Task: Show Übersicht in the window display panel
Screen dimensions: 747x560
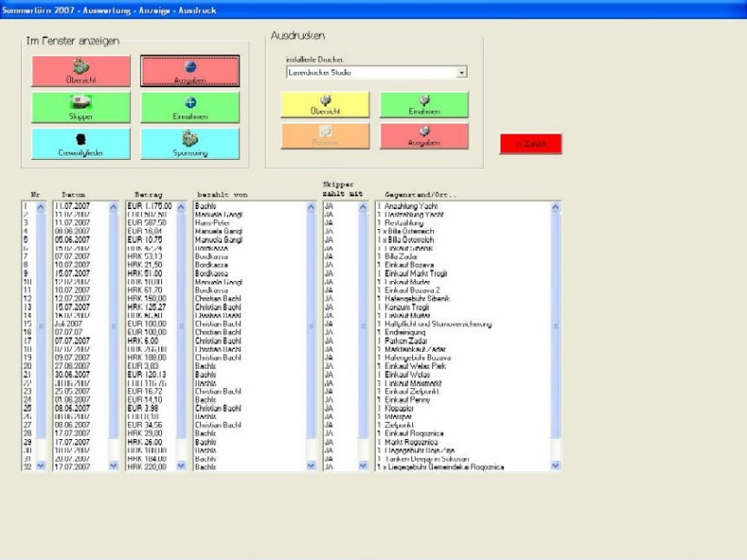Action: point(81,71)
